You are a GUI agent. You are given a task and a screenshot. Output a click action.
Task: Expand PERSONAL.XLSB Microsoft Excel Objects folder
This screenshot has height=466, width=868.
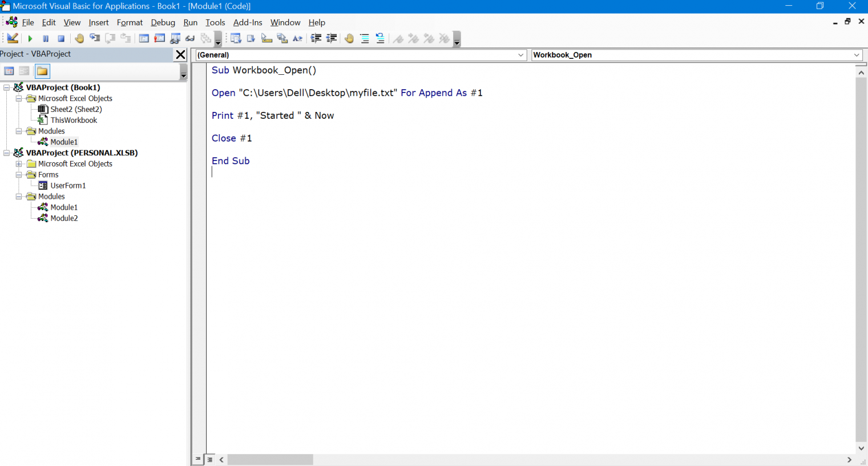click(x=19, y=163)
